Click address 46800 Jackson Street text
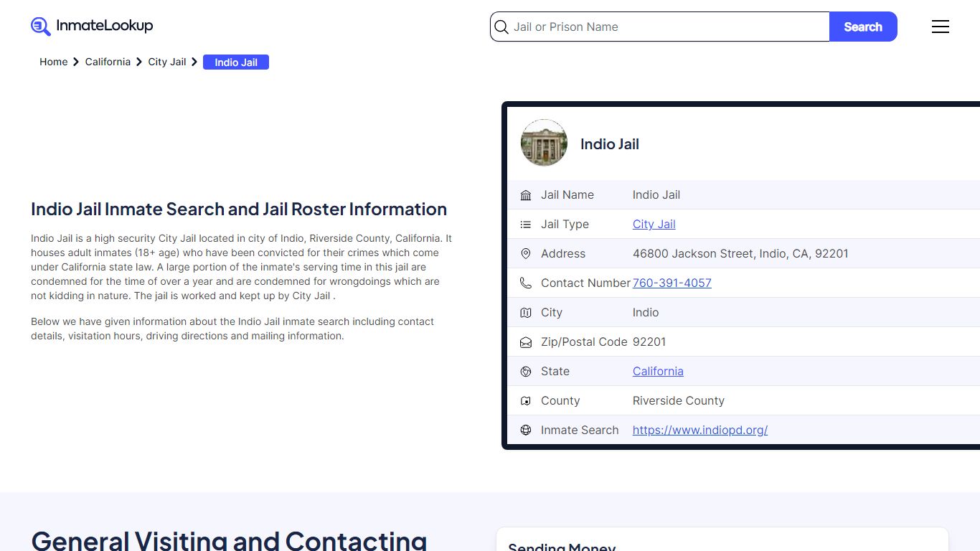The width and height of the screenshot is (980, 551). [x=740, y=254]
